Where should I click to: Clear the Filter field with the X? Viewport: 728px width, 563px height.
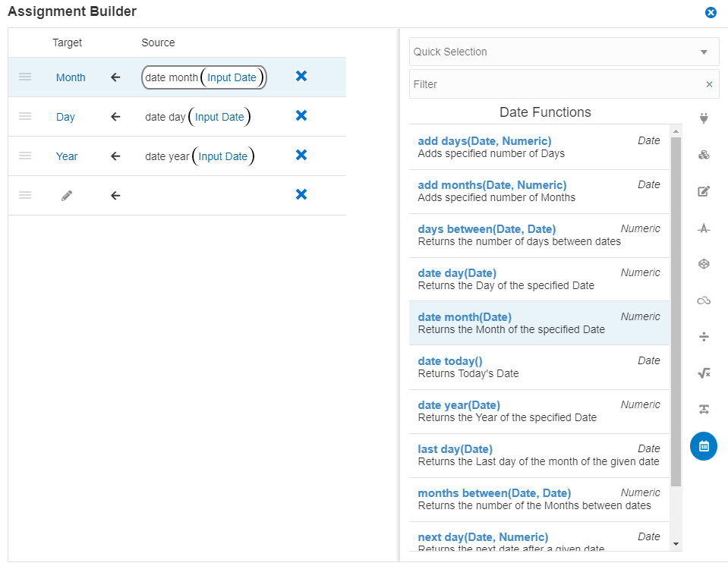[709, 84]
